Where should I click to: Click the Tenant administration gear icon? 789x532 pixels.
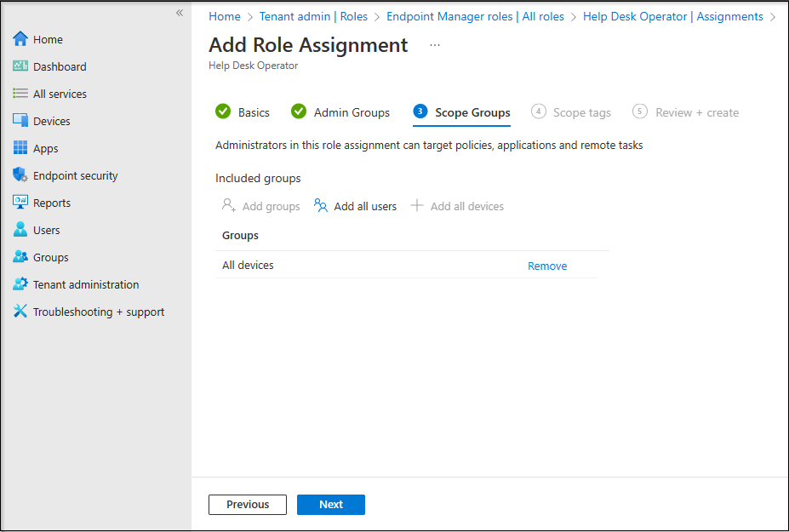coord(20,283)
